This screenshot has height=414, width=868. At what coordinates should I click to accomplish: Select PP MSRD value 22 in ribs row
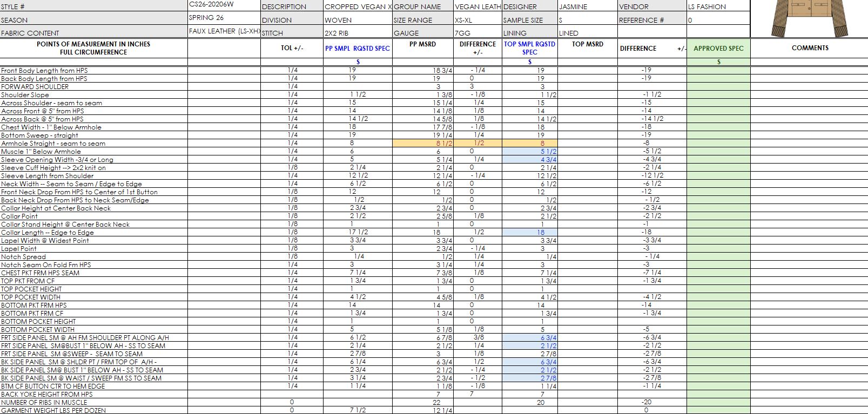coord(423,403)
